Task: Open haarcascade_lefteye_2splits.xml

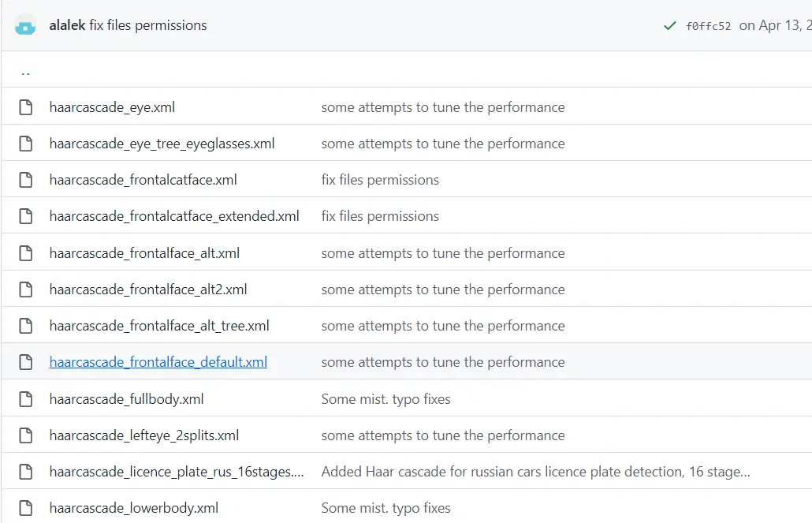Action: point(144,435)
